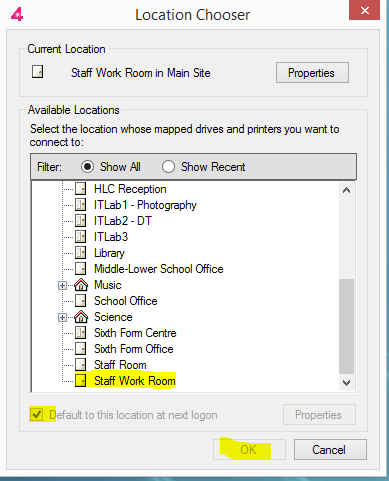Image resolution: width=389 pixels, height=481 pixels.
Task: Select Middle-Lower School Office entry
Action: [159, 269]
